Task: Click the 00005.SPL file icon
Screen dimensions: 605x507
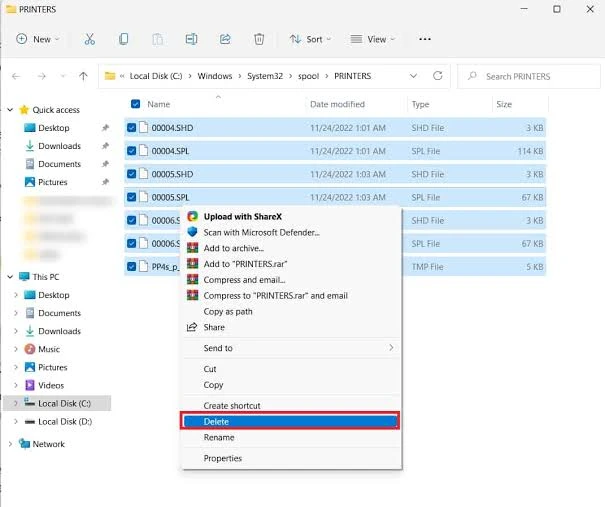Action: coord(144,197)
